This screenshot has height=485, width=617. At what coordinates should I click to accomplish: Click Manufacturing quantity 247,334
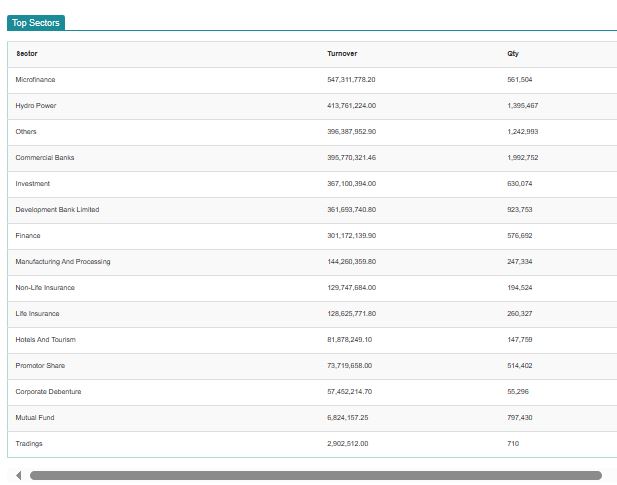click(x=520, y=262)
